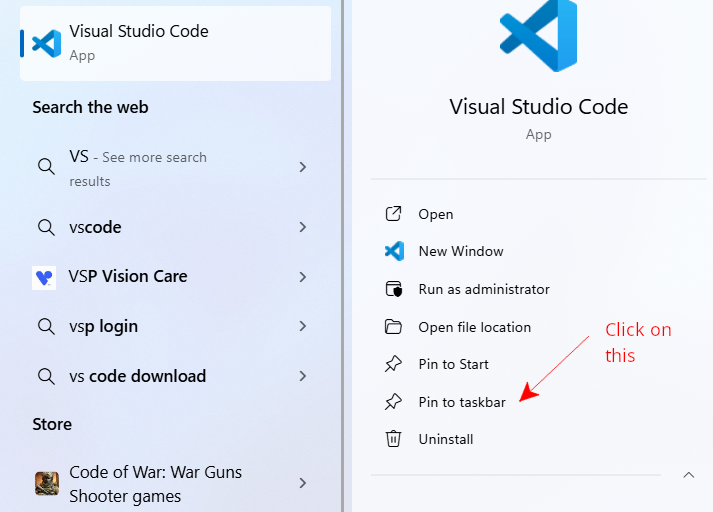Click the trash can icon for Uninstall

tap(393, 439)
